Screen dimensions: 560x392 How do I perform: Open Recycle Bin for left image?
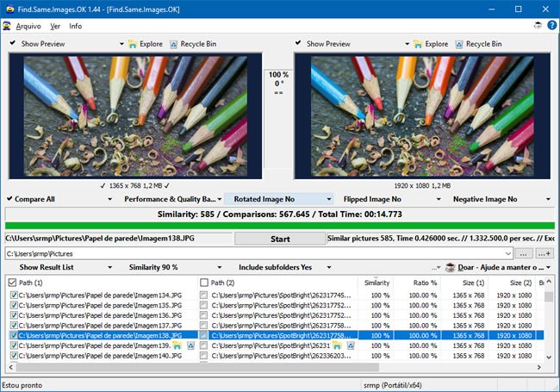tap(175, 44)
